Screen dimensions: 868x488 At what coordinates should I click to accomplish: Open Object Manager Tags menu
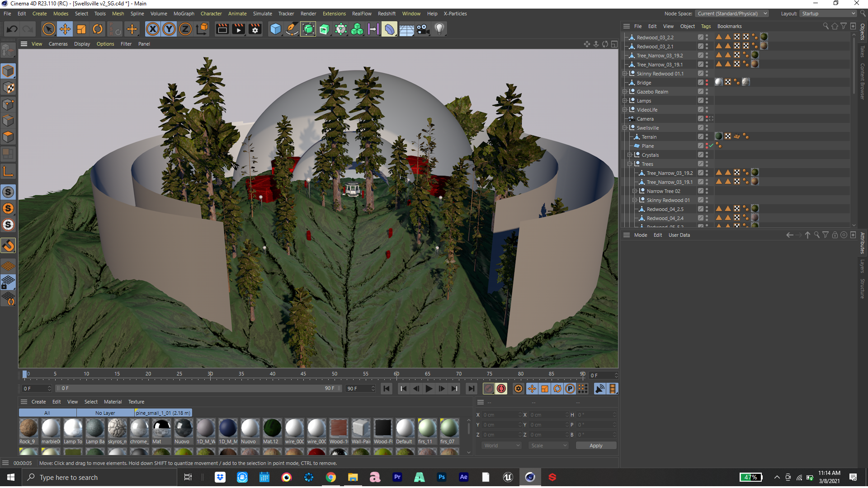pos(706,26)
